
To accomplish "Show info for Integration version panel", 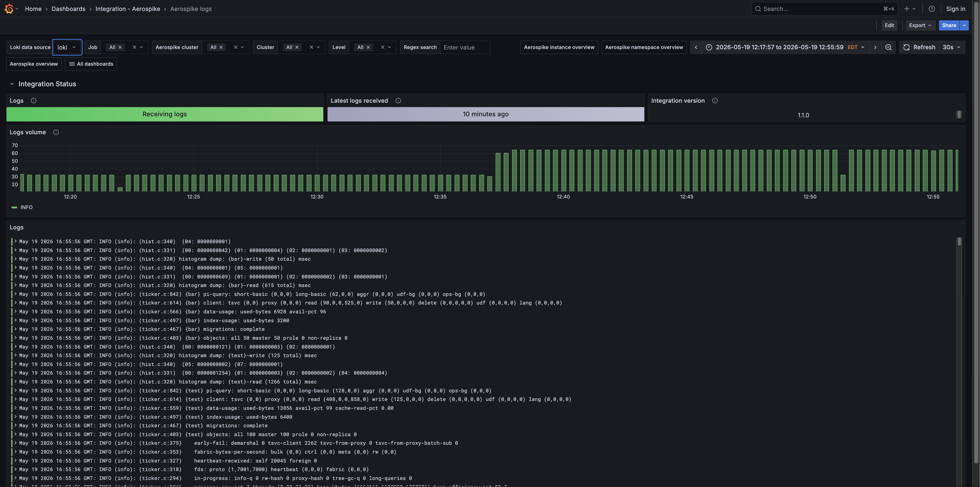I will (714, 100).
